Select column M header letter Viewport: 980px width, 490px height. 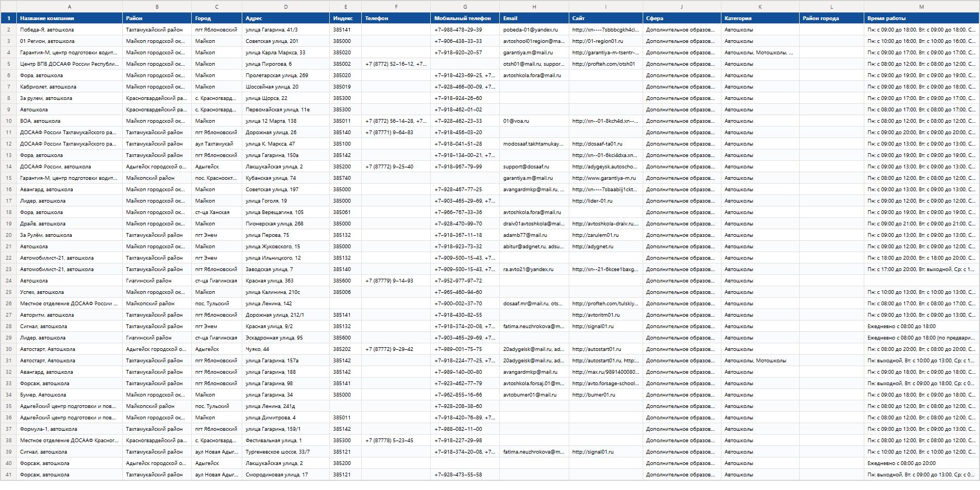[x=921, y=7]
